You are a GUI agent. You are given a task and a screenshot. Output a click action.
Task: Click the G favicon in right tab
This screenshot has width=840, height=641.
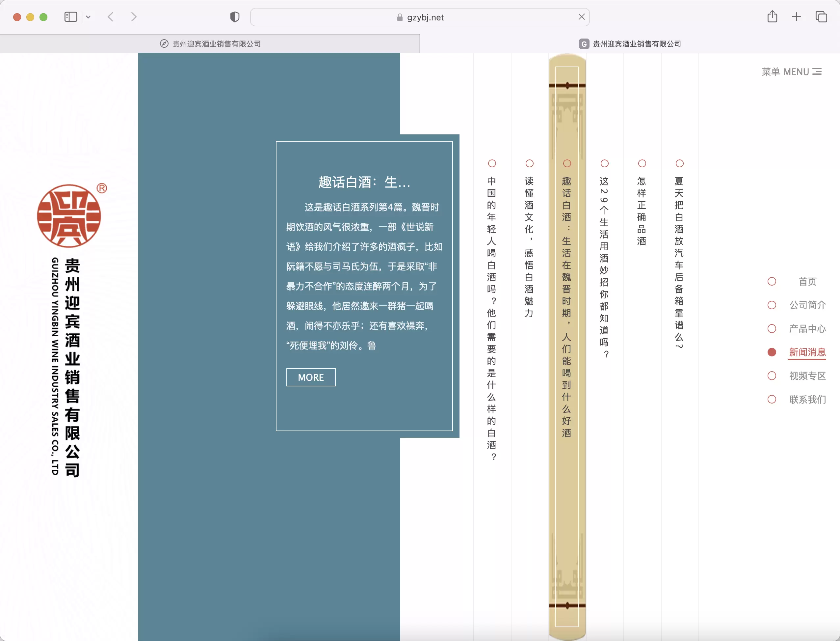click(x=584, y=44)
